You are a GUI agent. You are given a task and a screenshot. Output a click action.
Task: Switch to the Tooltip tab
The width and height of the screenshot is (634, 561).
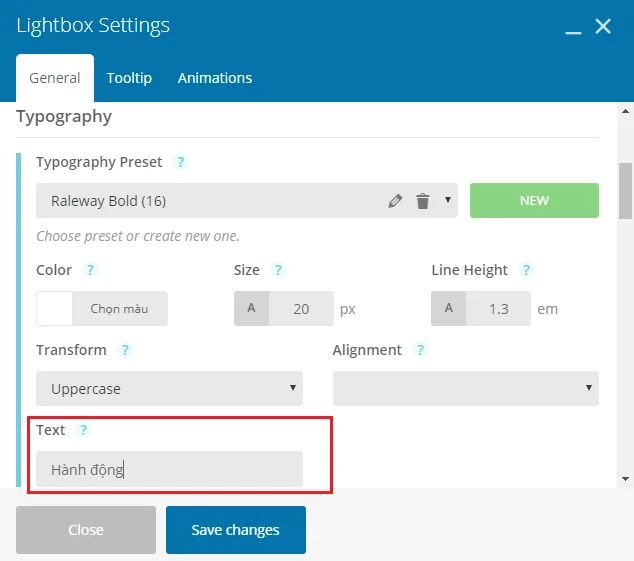point(129,78)
